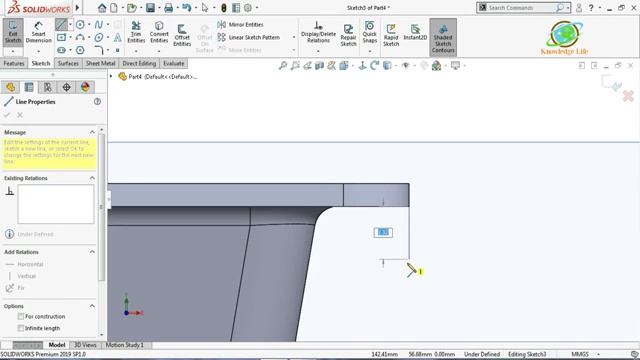Open the Linear Sketch Pattern dropdown arrow

(294, 37)
